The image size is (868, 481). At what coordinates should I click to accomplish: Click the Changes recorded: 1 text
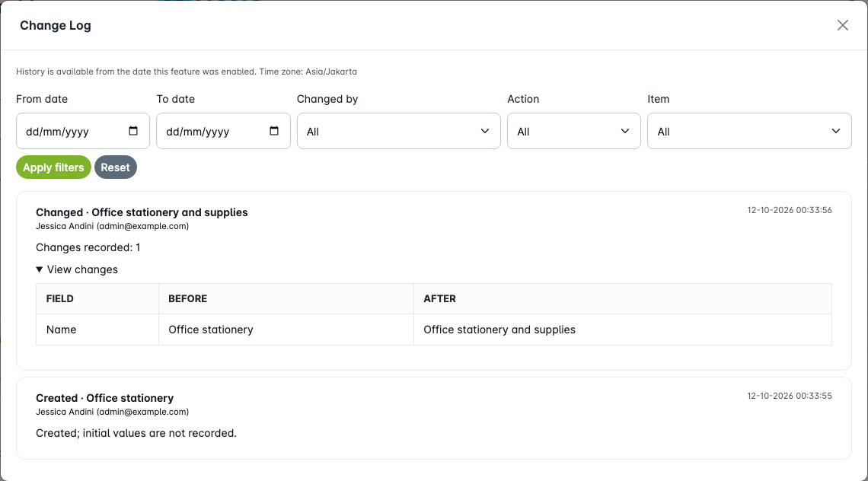click(x=88, y=247)
